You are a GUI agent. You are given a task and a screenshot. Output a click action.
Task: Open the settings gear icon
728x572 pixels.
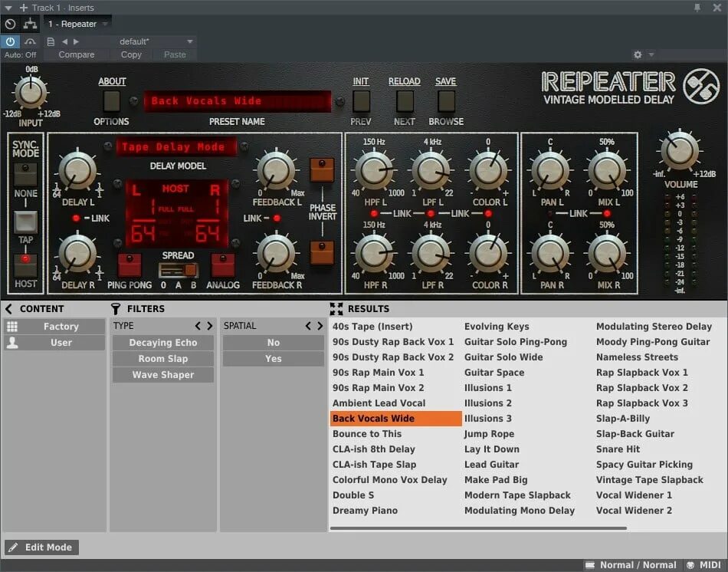638,55
